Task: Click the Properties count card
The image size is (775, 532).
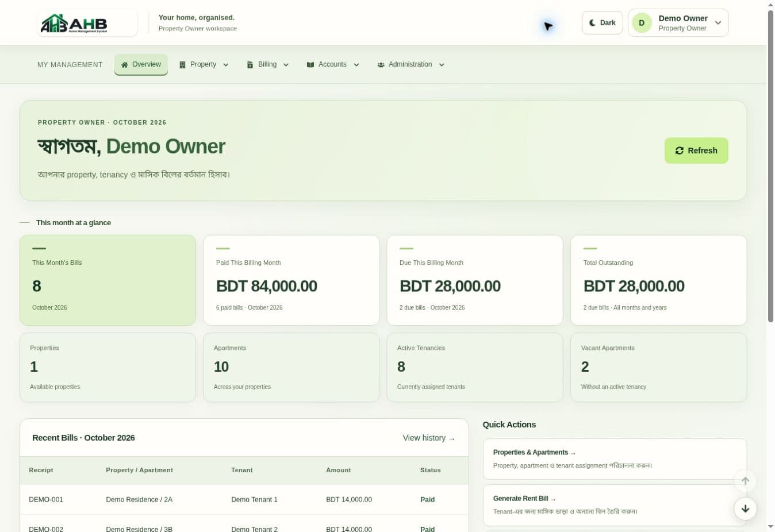Action: click(108, 368)
